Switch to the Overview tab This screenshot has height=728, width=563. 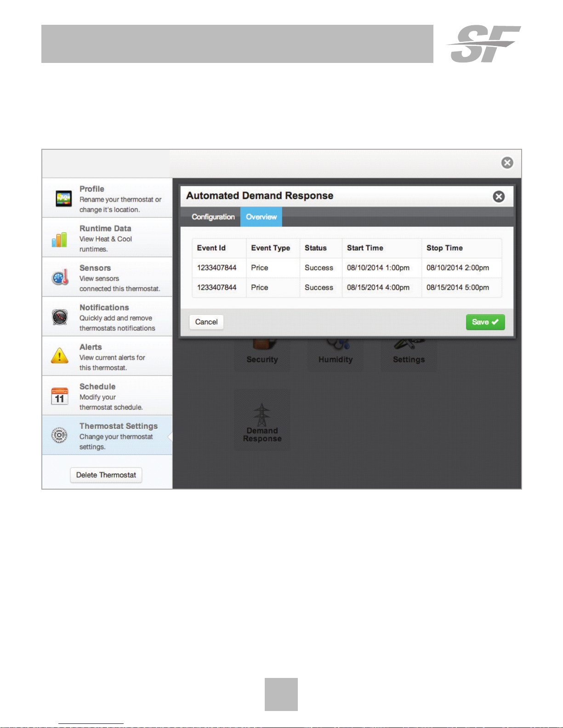[261, 217]
